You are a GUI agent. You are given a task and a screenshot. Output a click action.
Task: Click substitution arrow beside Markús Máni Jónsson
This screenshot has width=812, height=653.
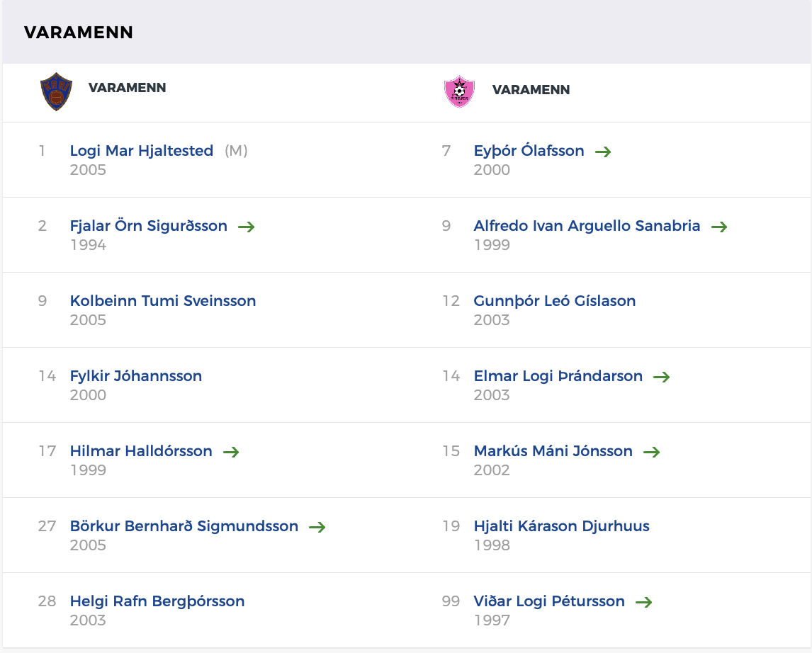click(x=652, y=452)
